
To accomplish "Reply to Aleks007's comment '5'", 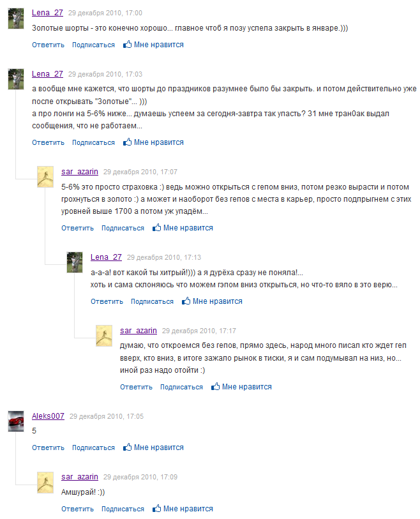I will (x=48, y=448).
